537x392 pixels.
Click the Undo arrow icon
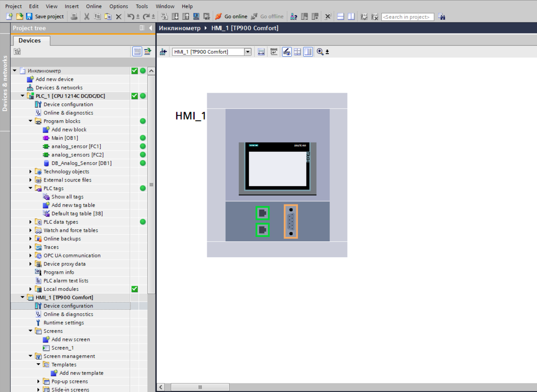click(x=130, y=17)
